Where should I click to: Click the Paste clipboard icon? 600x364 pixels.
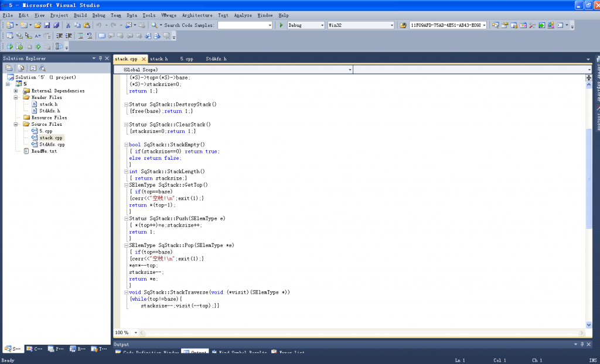pyautogui.click(x=87, y=25)
